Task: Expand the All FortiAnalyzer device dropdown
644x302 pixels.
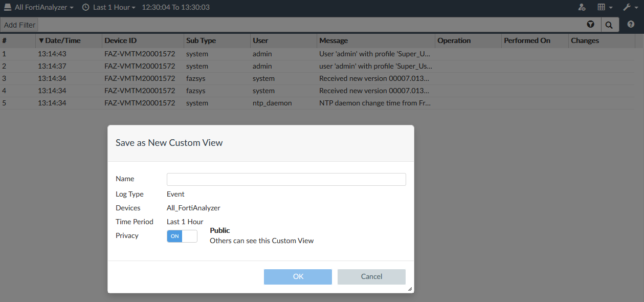Action: click(x=44, y=7)
